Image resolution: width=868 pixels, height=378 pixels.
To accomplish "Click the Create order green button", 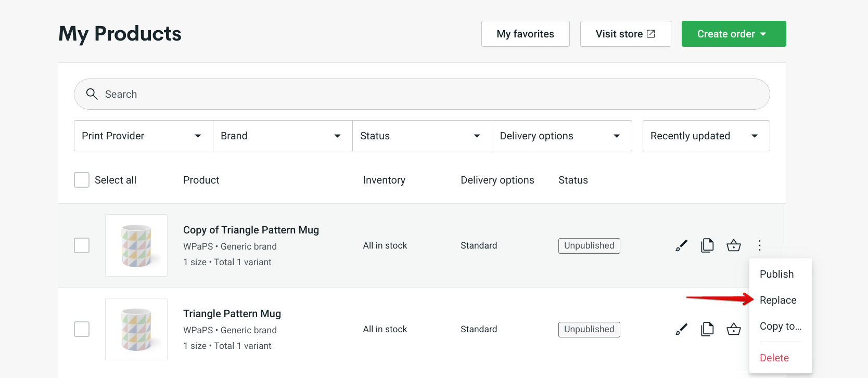I will click(x=733, y=34).
